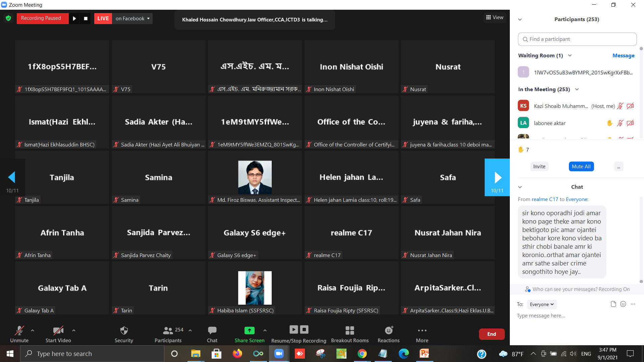Select the Inon Nishat Oishi participant tile
This screenshot has width=644, height=362.
pos(351,66)
